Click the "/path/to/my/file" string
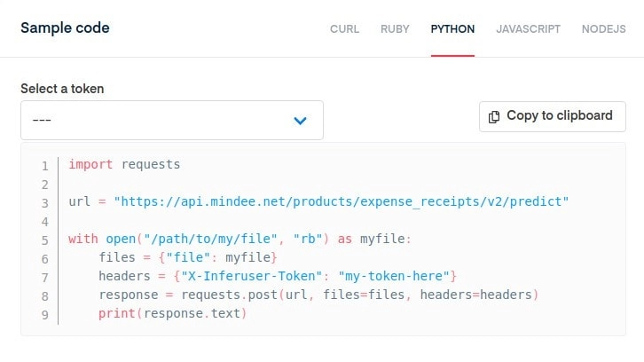Screen dimensions: 644x362 [211, 239]
